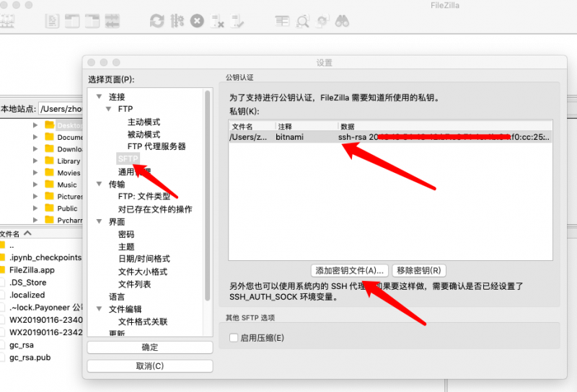Select .ipynb_checkpoints in local file list
577x392 pixels.
coord(45,257)
